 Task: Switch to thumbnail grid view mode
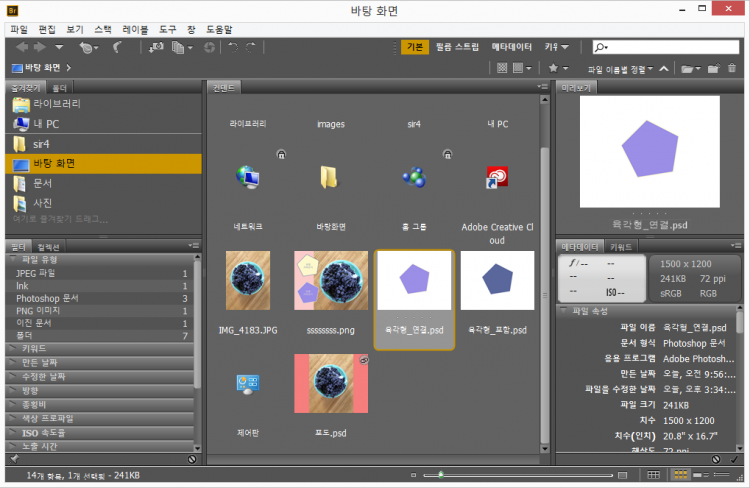coord(682,474)
